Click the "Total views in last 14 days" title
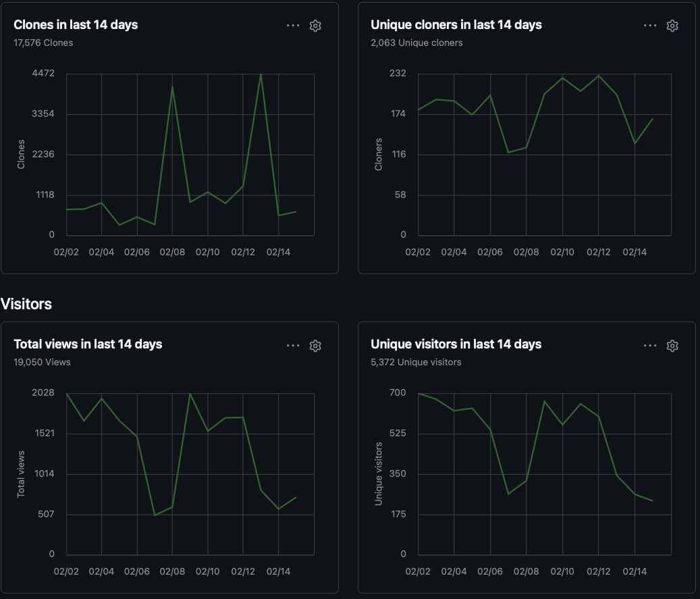This screenshot has height=599, width=700. (88, 344)
